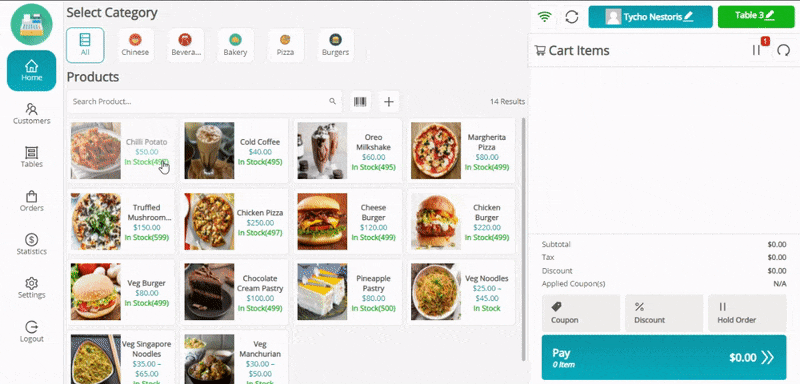Open Statistics from the sidebar
This screenshot has height=384, width=800.
(32, 245)
